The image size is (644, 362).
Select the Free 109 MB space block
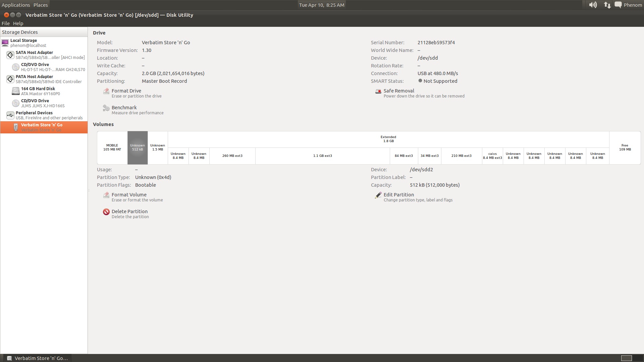[x=625, y=147]
